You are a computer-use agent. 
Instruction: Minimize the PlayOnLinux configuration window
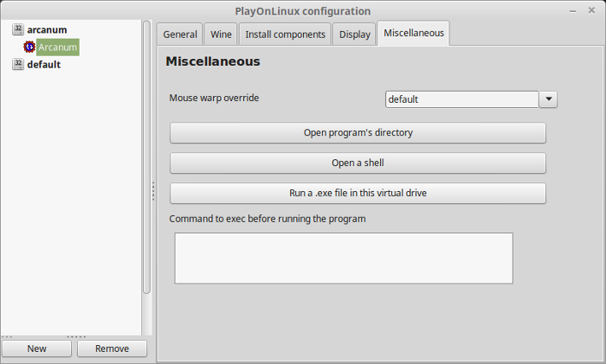pyautogui.click(x=573, y=11)
